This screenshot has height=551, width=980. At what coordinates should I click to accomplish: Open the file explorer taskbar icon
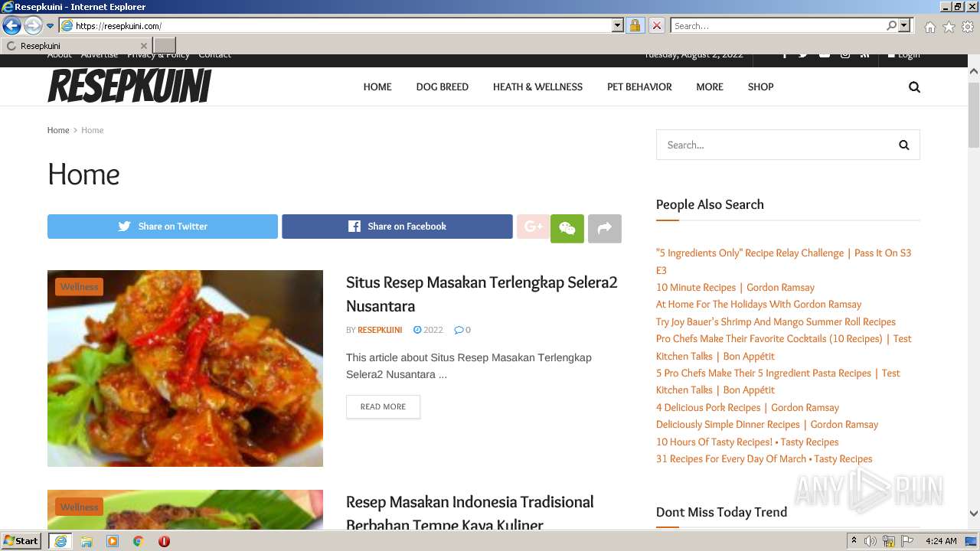(87, 541)
